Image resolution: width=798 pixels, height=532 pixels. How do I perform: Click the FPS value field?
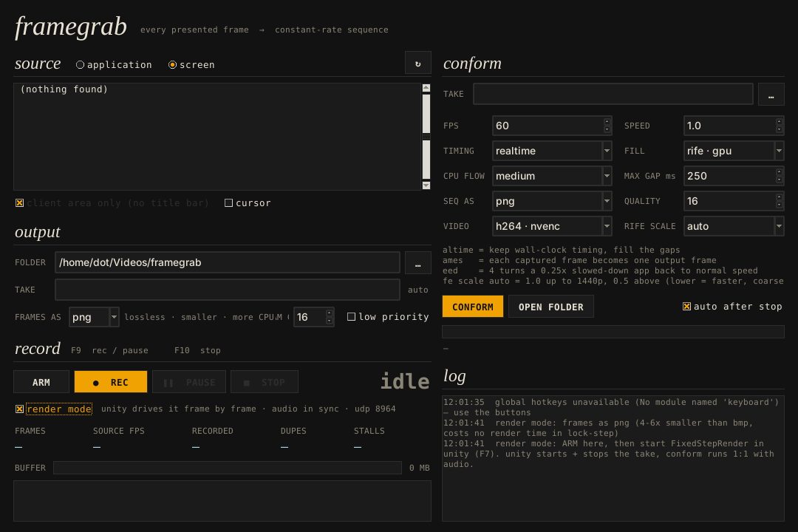552,126
